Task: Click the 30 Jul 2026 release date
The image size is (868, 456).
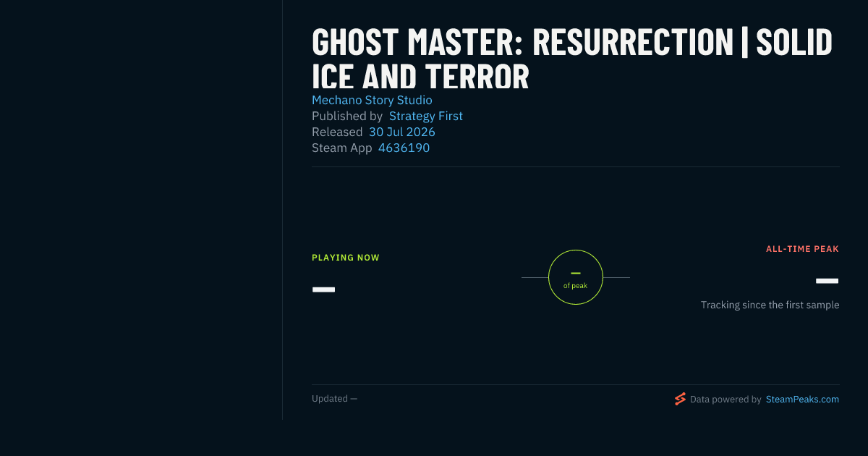Action: pos(402,132)
